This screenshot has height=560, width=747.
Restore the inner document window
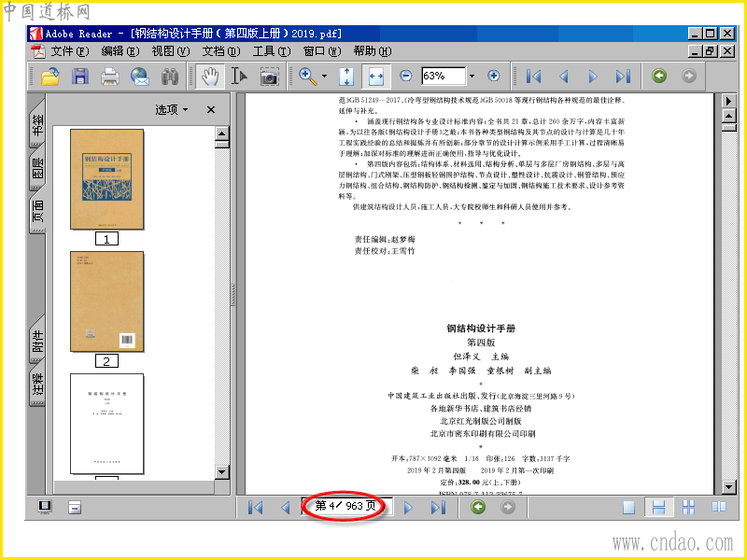tap(710, 51)
